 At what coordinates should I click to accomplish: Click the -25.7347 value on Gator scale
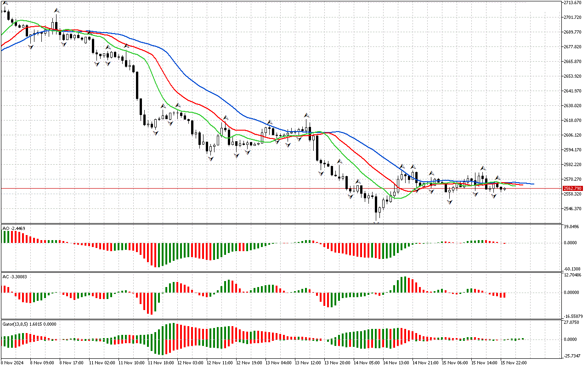tap(572, 356)
